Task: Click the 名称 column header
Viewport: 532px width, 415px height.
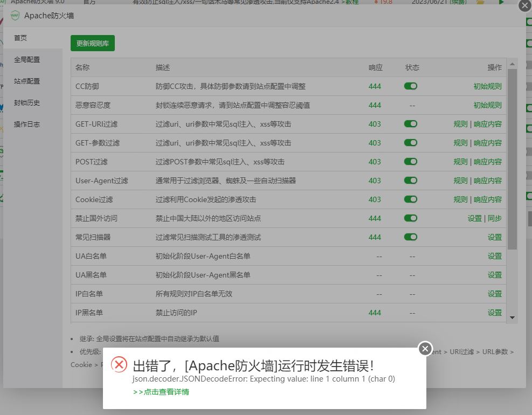Action: (82, 67)
